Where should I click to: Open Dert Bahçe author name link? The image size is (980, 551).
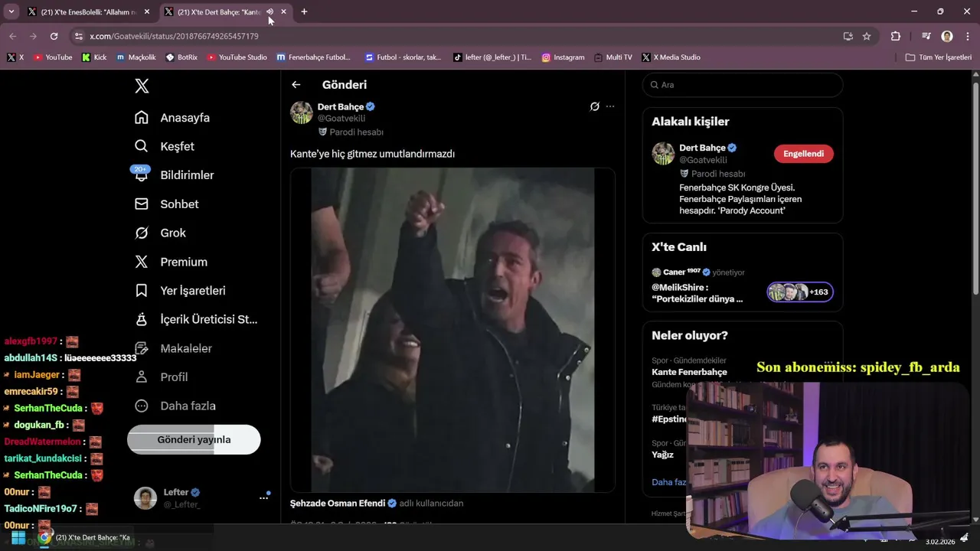(x=341, y=107)
